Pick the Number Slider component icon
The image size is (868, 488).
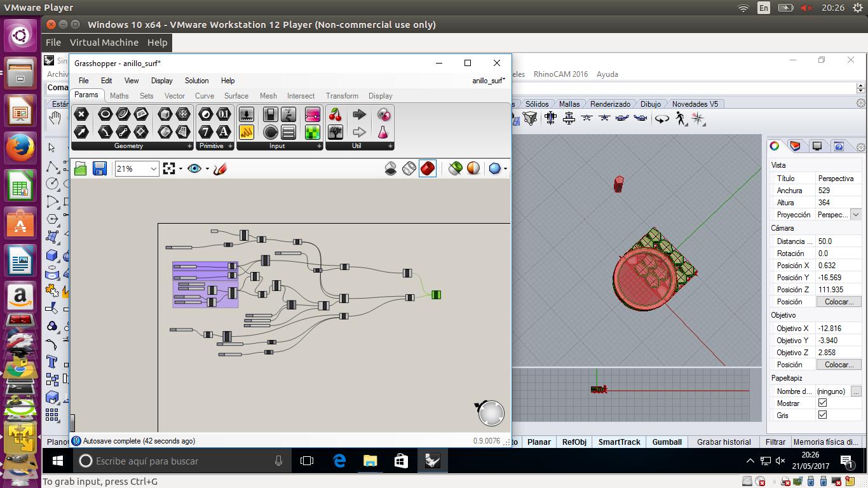point(312,114)
